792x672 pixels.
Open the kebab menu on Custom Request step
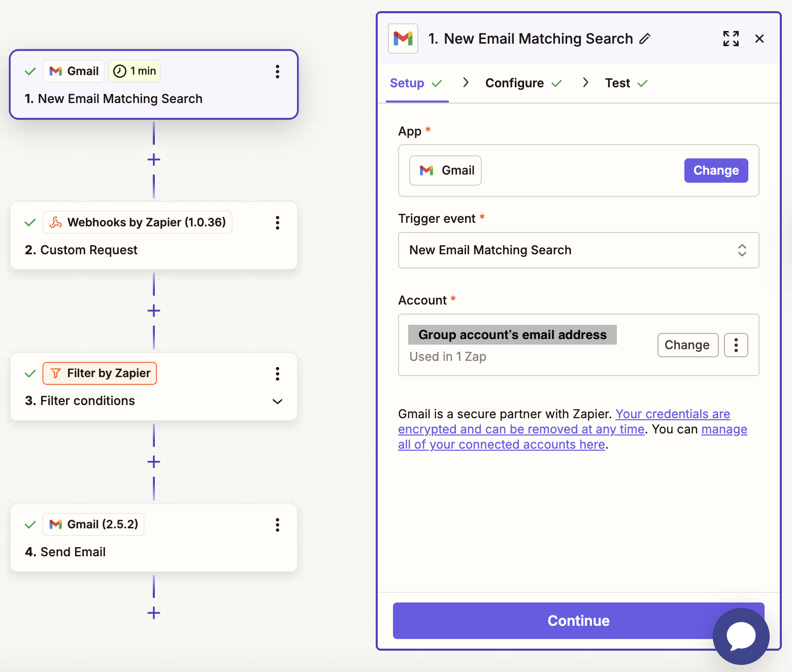tap(278, 223)
